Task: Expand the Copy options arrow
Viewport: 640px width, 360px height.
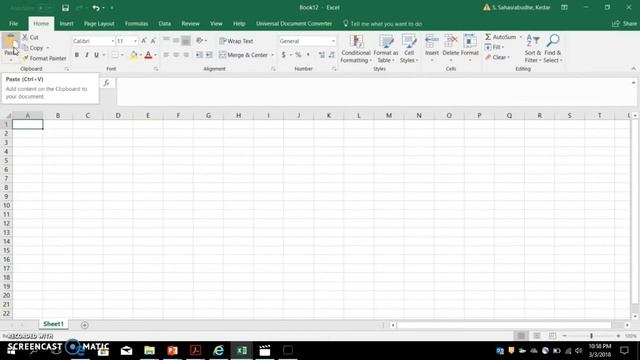Action: tap(47, 48)
